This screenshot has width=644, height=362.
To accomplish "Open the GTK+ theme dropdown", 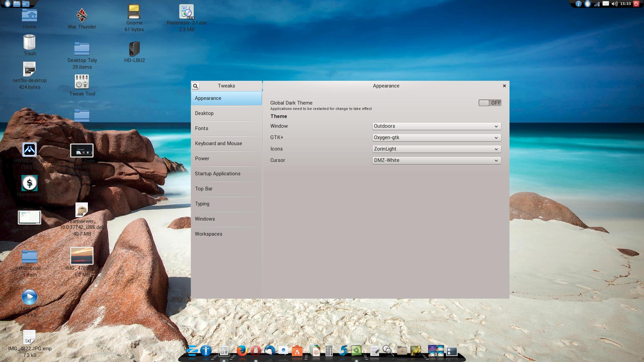I will click(x=436, y=137).
